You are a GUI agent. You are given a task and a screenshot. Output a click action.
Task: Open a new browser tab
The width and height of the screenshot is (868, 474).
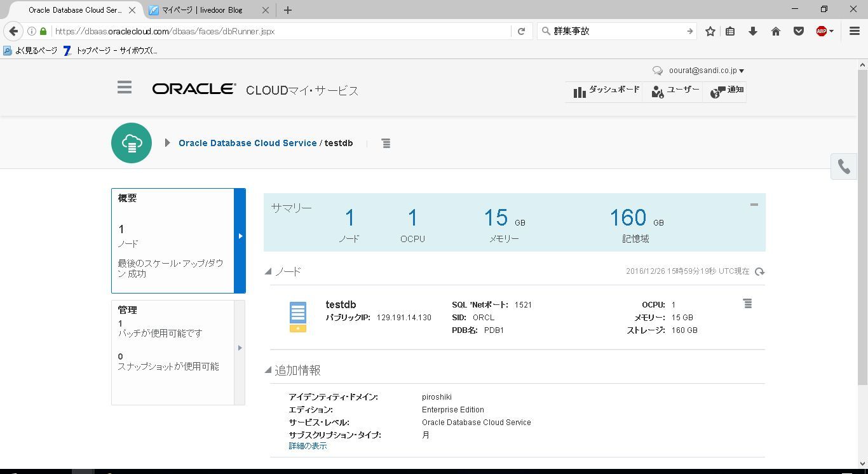coord(288,10)
